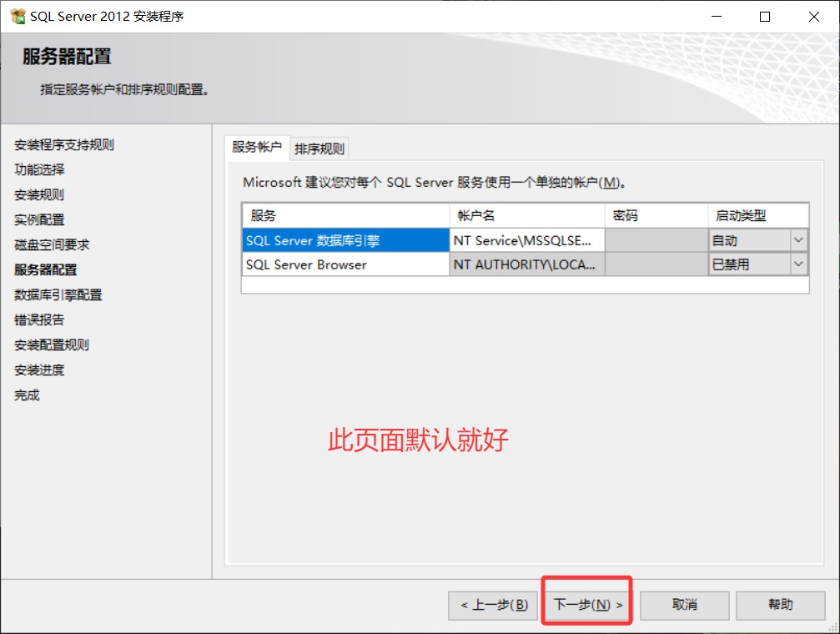Click the Microsoft 建议 account recommendation text
Screen dimensions: 840x634
tap(435, 182)
